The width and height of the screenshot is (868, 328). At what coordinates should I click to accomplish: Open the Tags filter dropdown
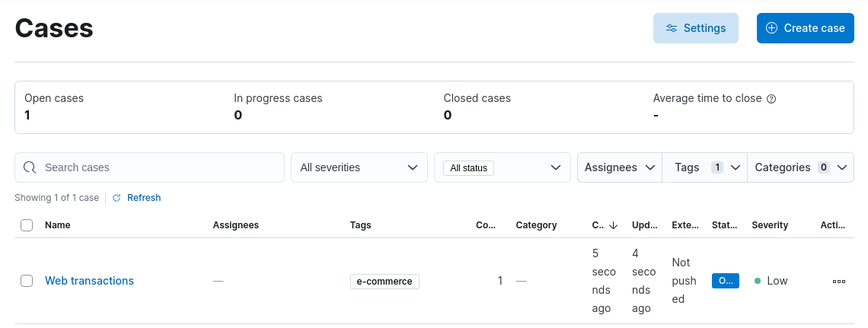click(x=704, y=167)
